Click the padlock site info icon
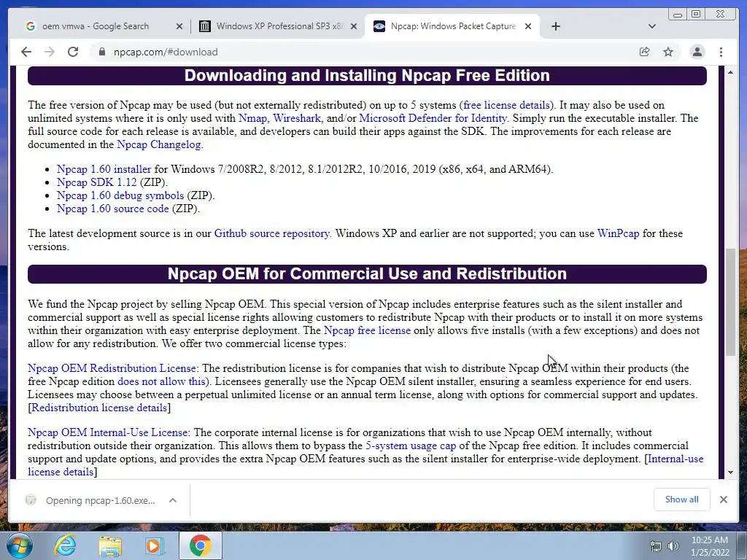747x560 pixels. coord(101,52)
